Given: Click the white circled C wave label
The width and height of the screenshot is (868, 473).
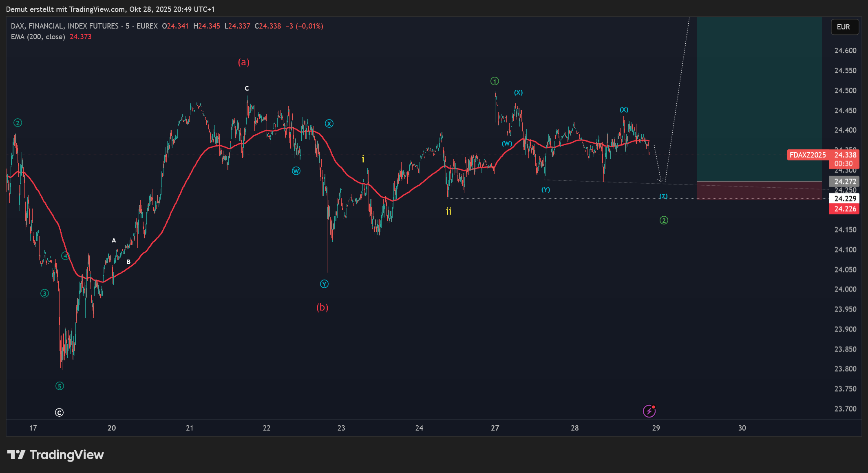Looking at the screenshot, I should point(59,413).
